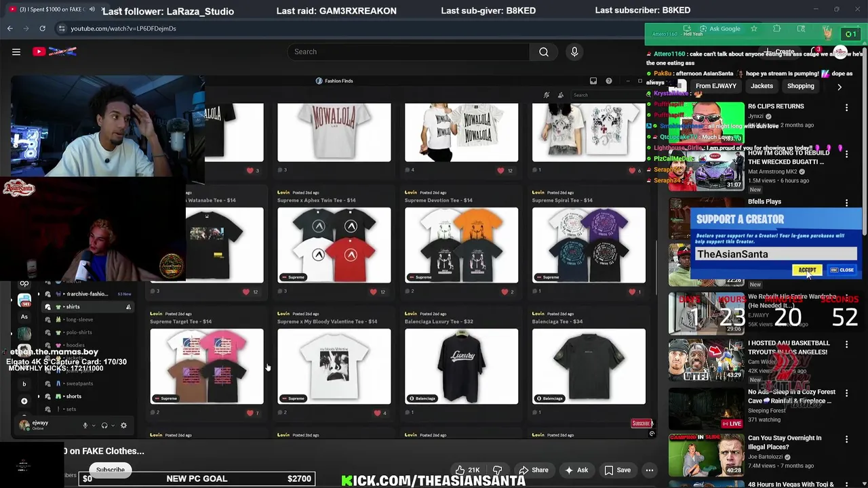Click ACCEPT in Support a Creator
This screenshot has height=488, width=868.
tap(807, 270)
